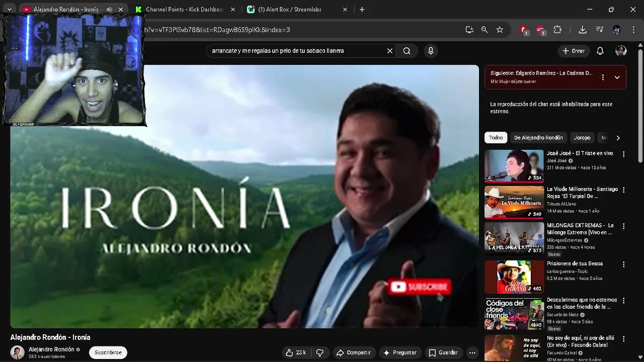The image size is (644, 362).
Task: Open the Descubrimos que no estamos title link
Action: [582, 303]
